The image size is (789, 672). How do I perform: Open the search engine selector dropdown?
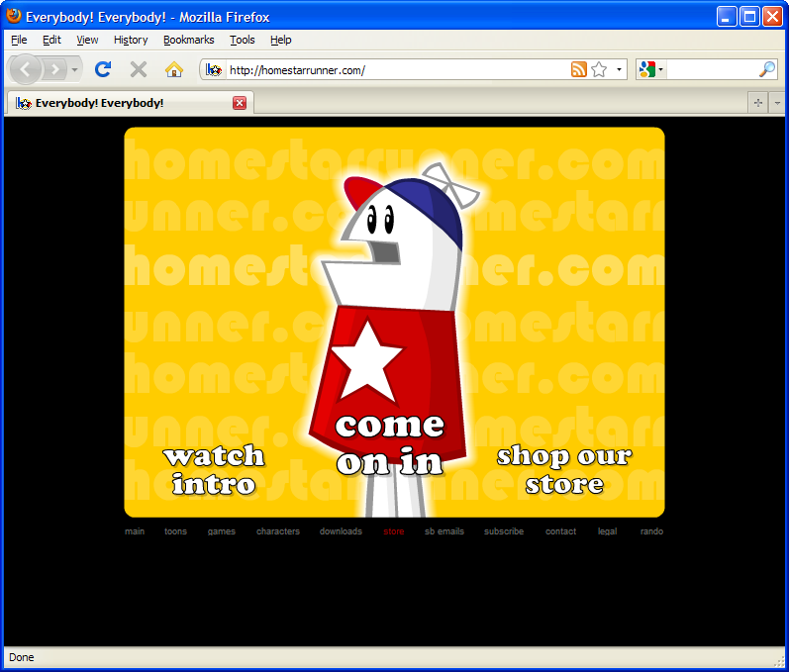650,69
